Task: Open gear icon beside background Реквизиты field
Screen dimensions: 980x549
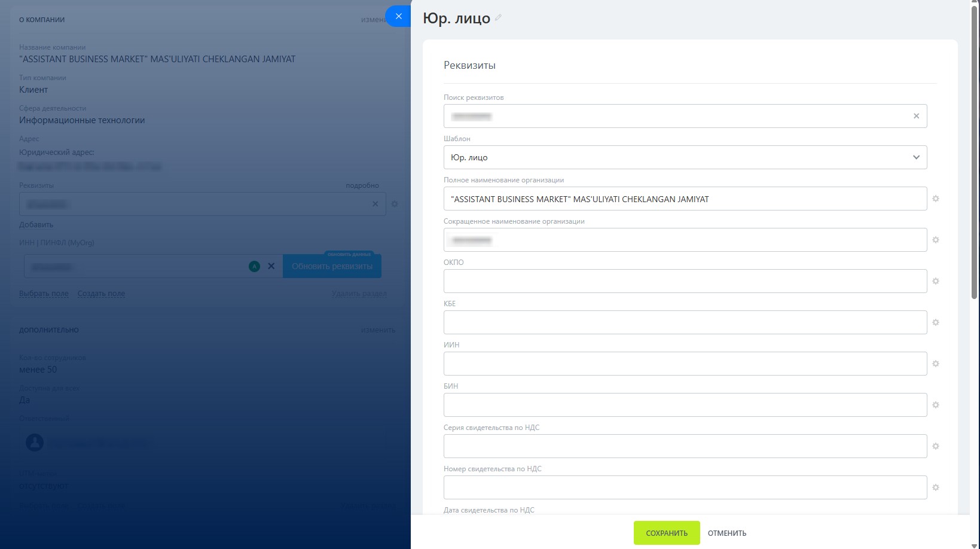Action: (x=395, y=204)
